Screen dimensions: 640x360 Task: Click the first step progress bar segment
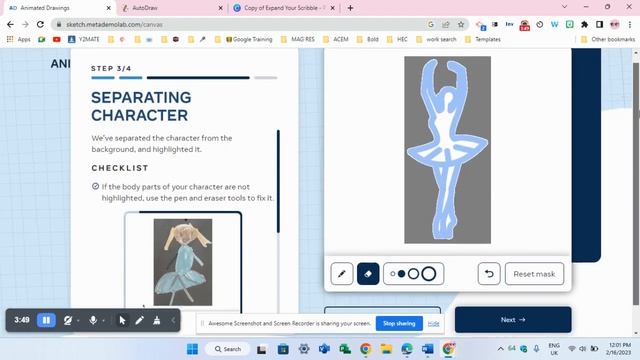tap(103, 78)
